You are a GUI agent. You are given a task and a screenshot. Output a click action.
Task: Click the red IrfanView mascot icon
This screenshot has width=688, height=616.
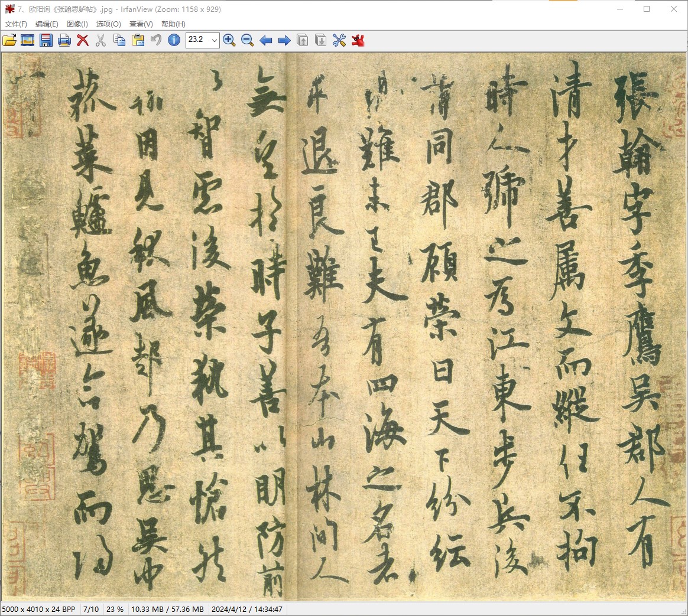click(358, 40)
